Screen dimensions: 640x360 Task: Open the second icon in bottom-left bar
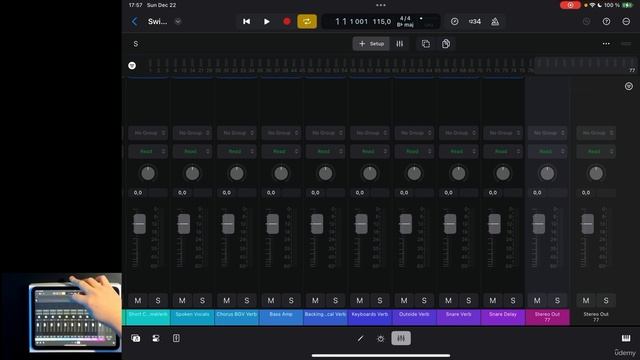tap(156, 338)
